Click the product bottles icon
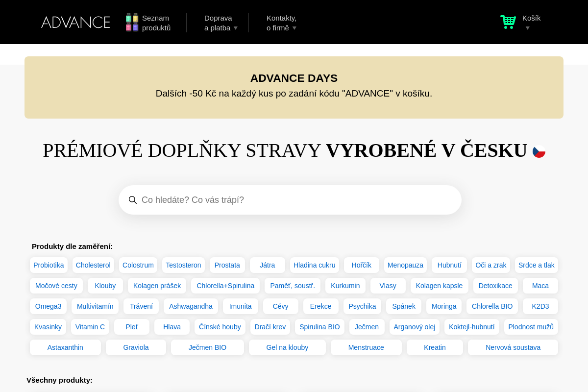588x392 pixels. 132,23
